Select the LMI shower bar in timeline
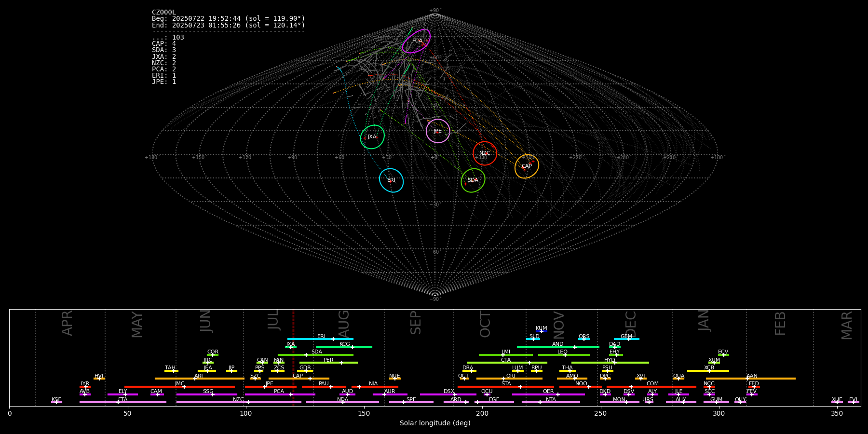 [506, 355]
